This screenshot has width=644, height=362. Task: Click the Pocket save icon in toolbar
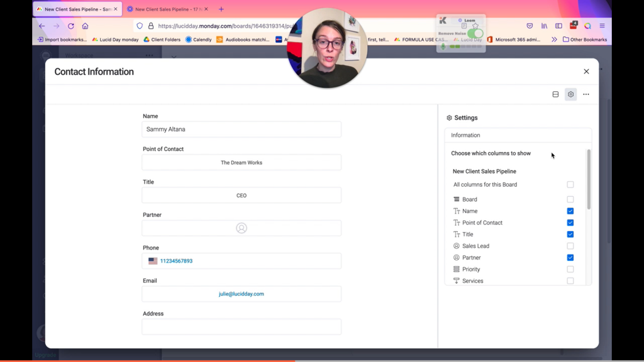pos(530,26)
